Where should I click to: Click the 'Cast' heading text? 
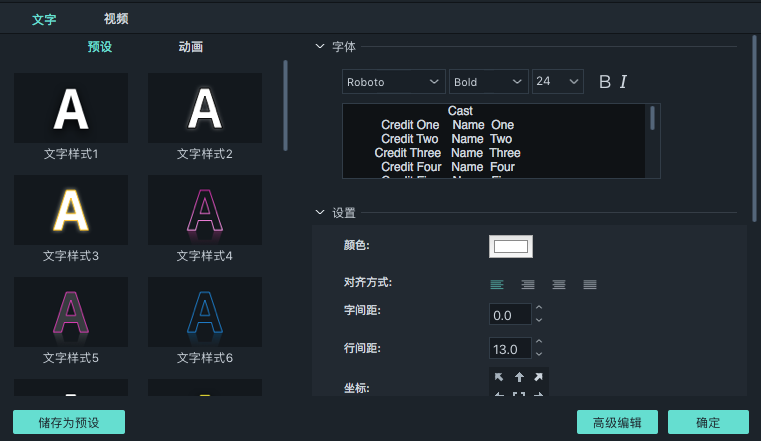pos(460,111)
